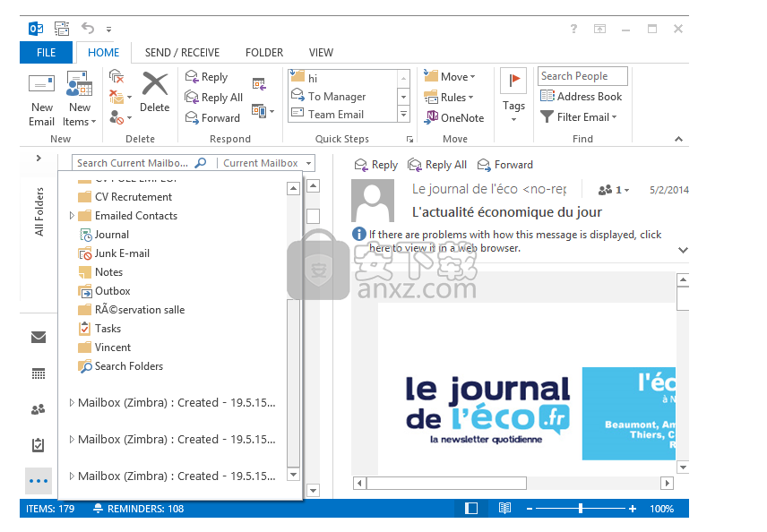Click Reply in the reading pane

pyautogui.click(x=376, y=165)
